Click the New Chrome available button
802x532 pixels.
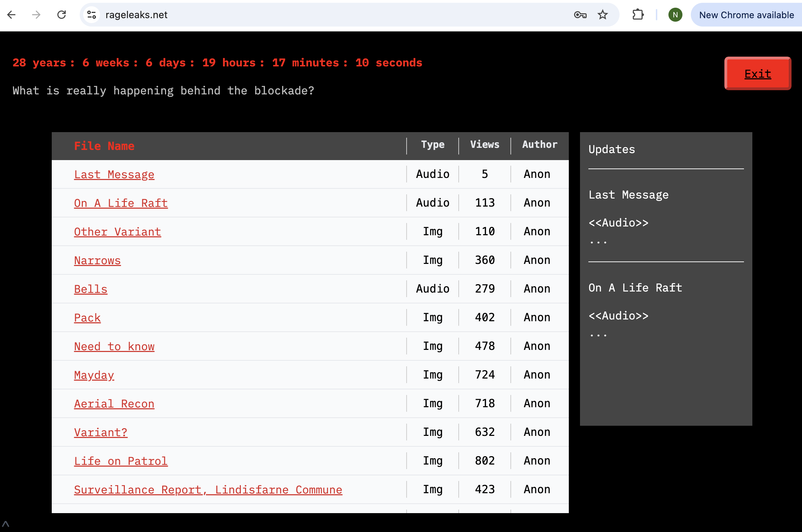click(x=746, y=15)
